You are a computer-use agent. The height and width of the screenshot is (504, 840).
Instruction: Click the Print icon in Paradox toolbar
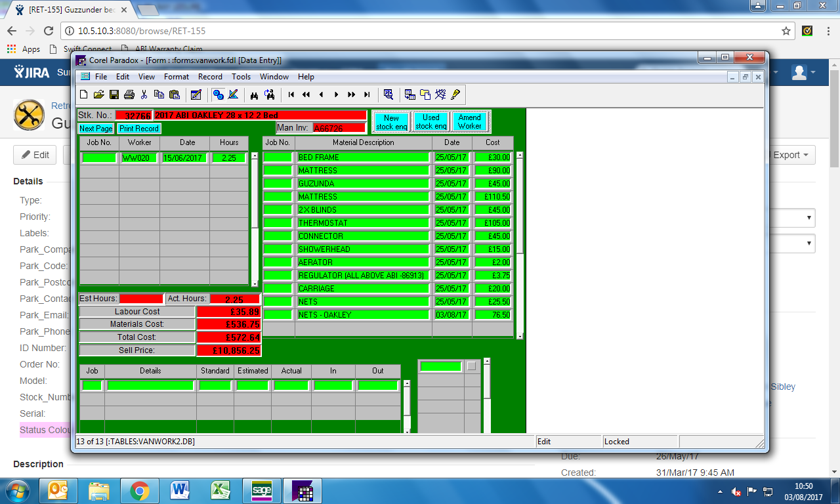click(x=129, y=94)
